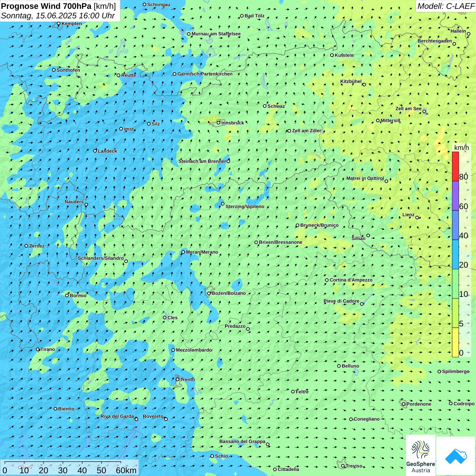Viewport: 476px width, 476px height.
Task: Click the 'Rovereto' label
Action: tap(153, 416)
